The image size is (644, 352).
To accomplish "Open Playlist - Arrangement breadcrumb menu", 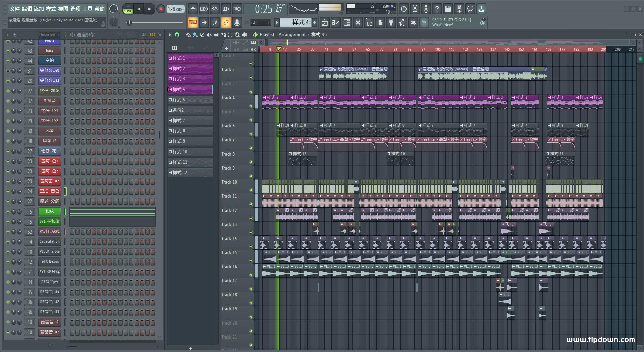I will [282, 35].
